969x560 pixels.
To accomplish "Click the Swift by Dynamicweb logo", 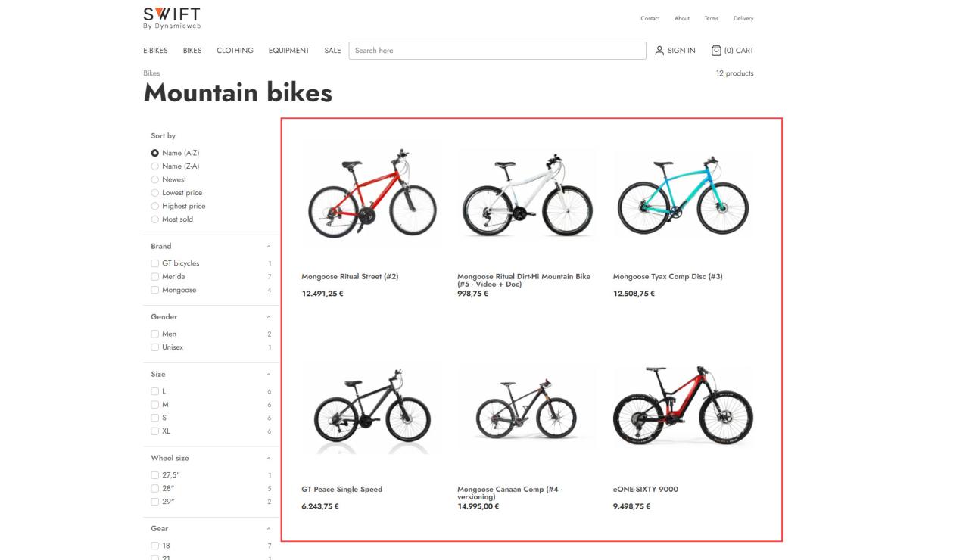I will click(x=172, y=17).
